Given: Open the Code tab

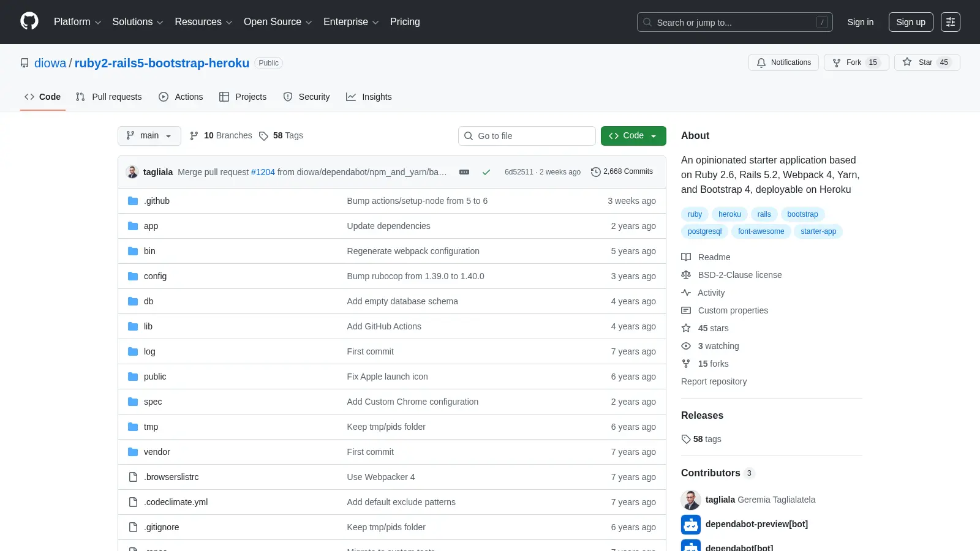Looking at the screenshot, I should [x=43, y=97].
